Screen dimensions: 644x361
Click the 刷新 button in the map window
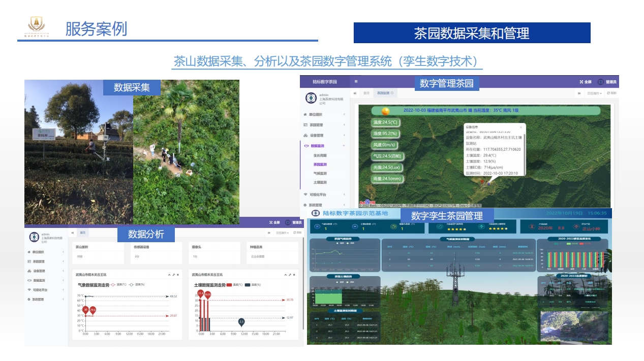[611, 93]
